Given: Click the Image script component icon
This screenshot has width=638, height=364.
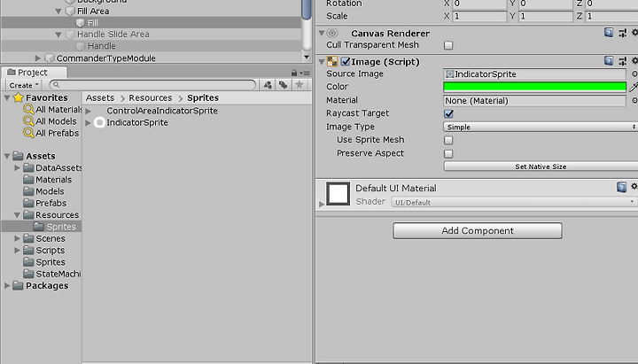Looking at the screenshot, I should (332, 61).
